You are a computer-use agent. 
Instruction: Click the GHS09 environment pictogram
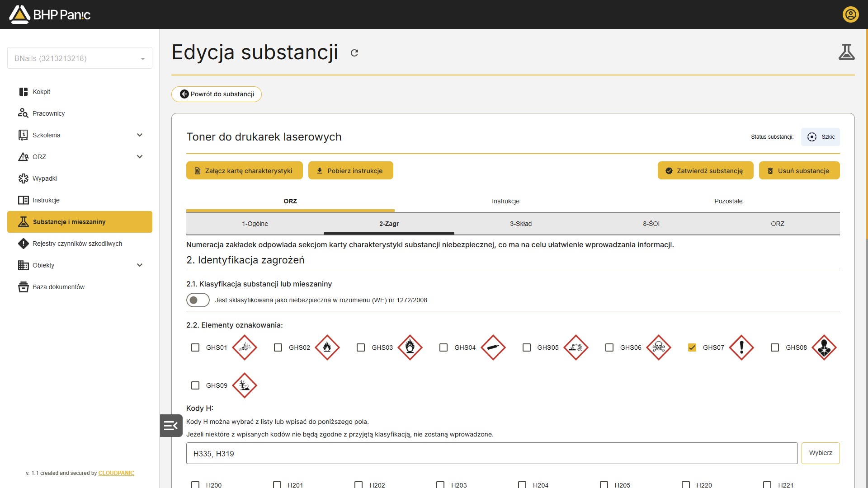[245, 385]
